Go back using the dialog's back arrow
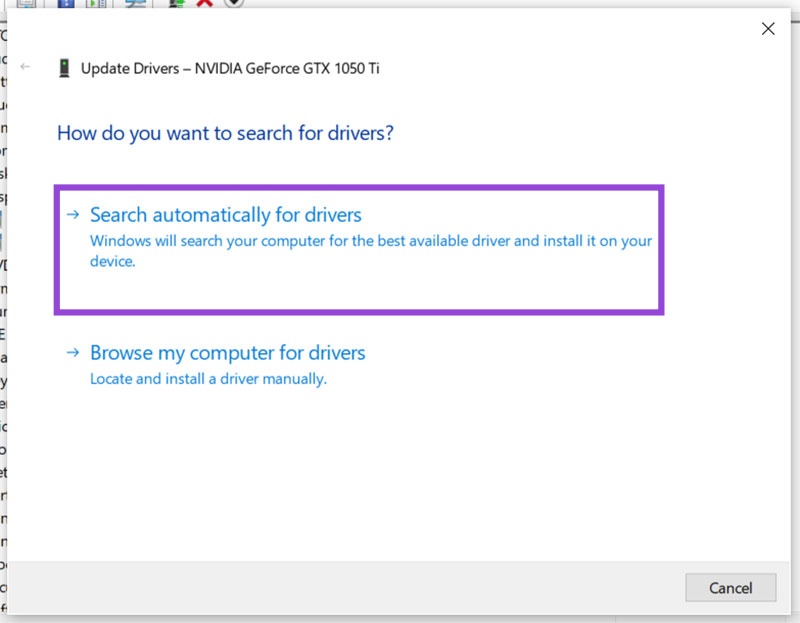The image size is (800, 623). pos(25,68)
